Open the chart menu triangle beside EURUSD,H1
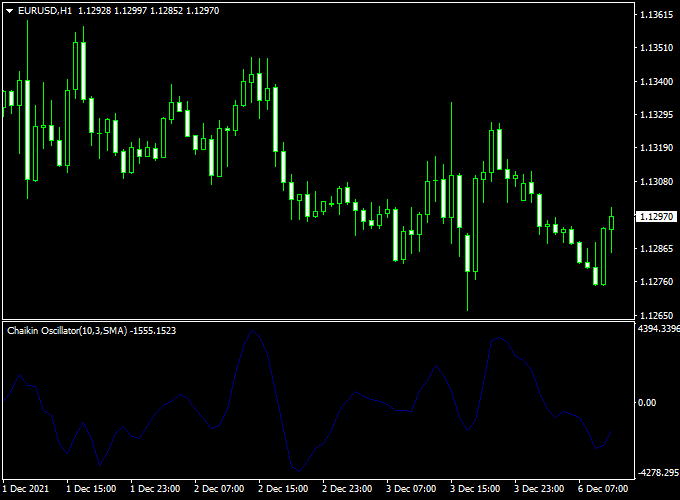This screenshot has width=680, height=500. click(x=10, y=11)
